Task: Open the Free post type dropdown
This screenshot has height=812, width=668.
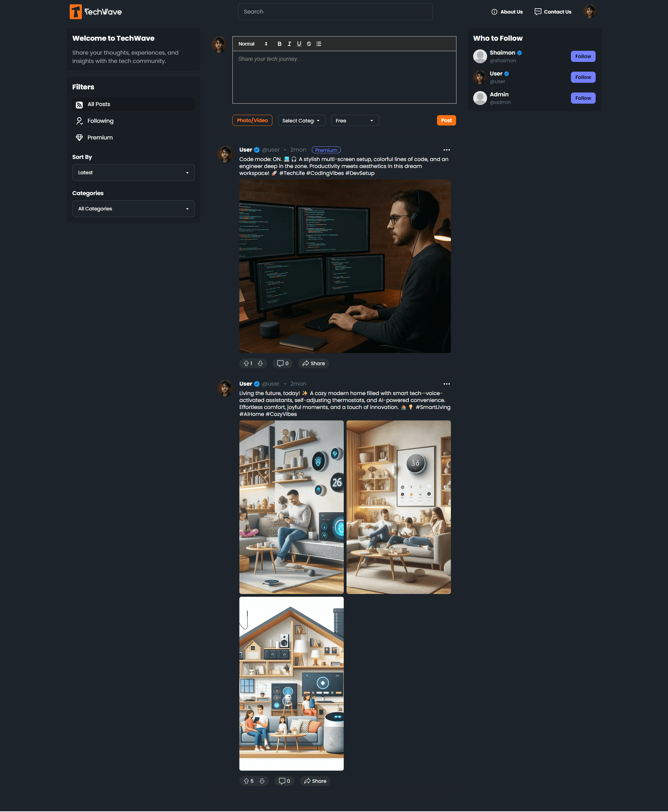Action: (x=355, y=121)
